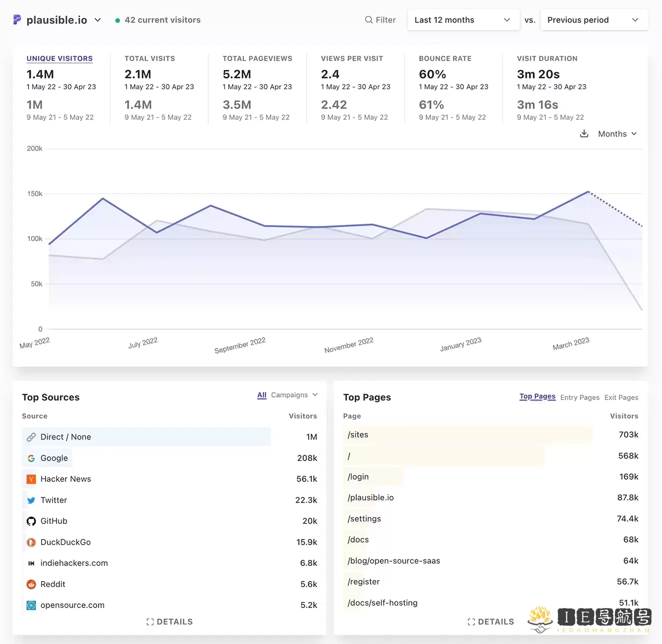662x644 pixels.
Task: Select the Unique Visitors metric
Action: pyautogui.click(x=60, y=58)
